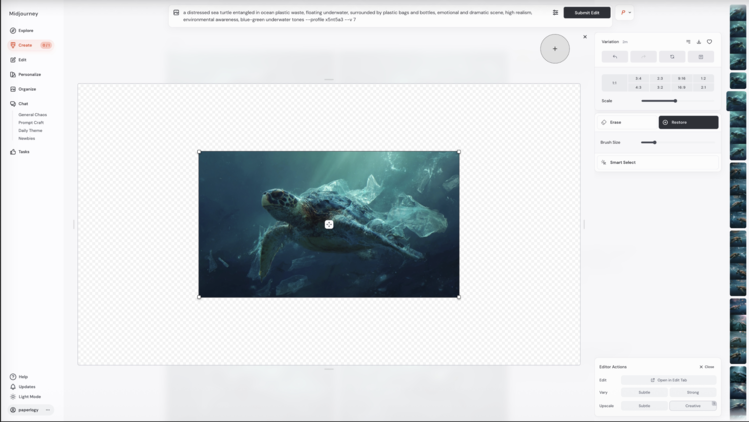Close the Editor Actions panel

tap(707, 367)
